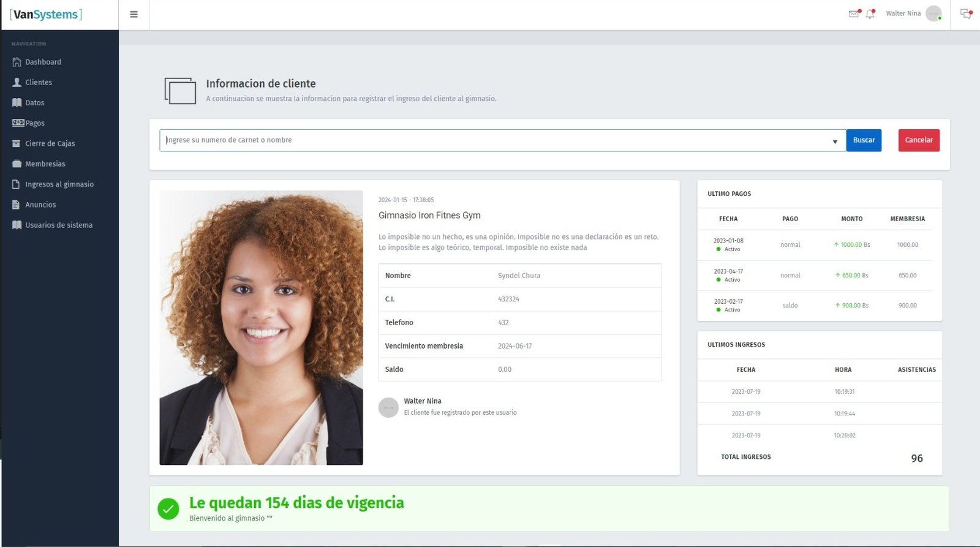Click Walter Nina avatar in top bar
This screenshot has height=547, width=980.
click(x=933, y=13)
